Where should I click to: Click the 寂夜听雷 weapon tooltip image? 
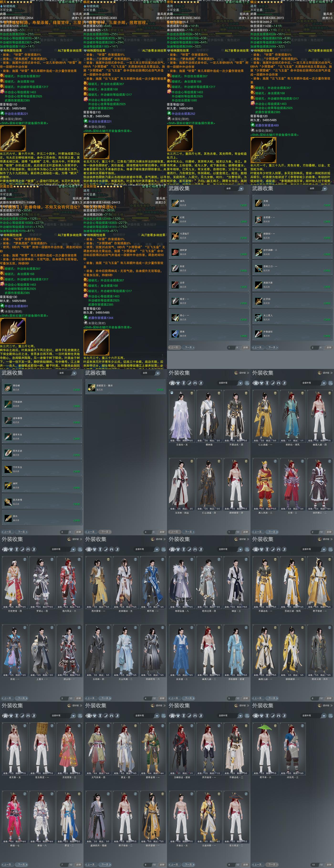(96, 343)
